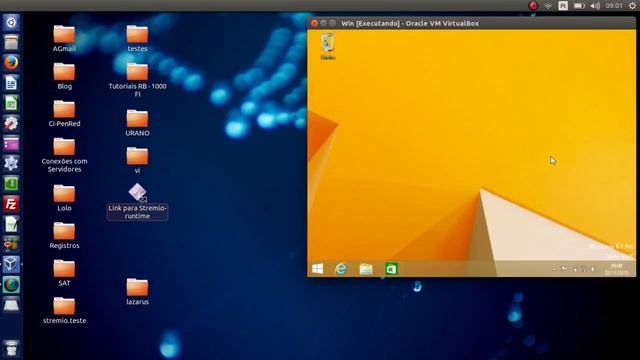Launch FileZilla from the launcher
The image size is (640, 360).
coord(11,204)
